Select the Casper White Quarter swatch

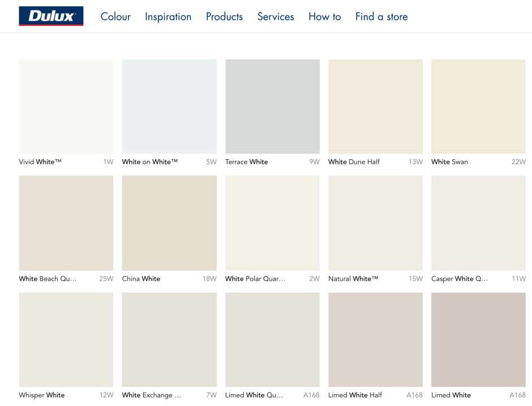click(x=478, y=223)
